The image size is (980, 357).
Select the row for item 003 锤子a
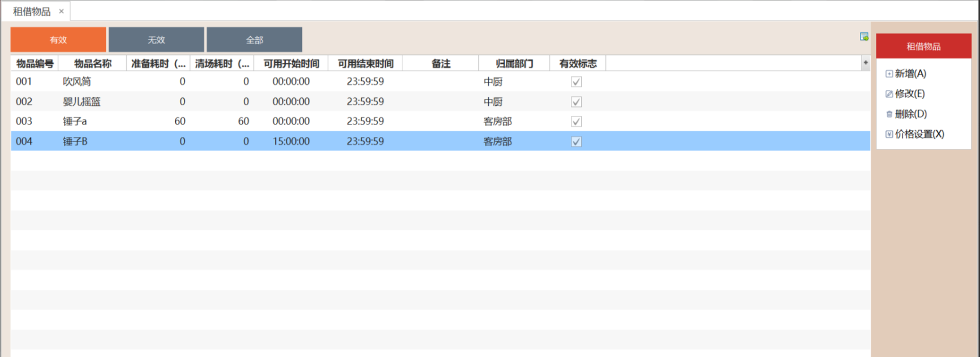coord(75,121)
